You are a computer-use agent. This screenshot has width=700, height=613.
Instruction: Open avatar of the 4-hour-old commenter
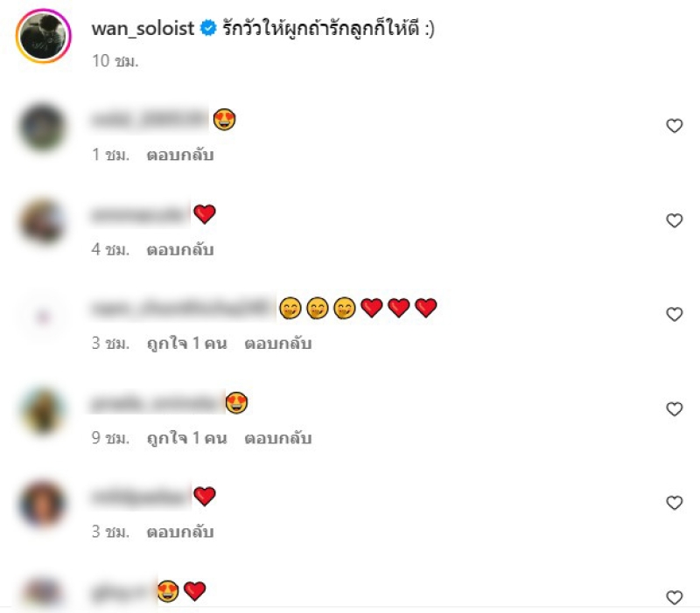pos(43,222)
